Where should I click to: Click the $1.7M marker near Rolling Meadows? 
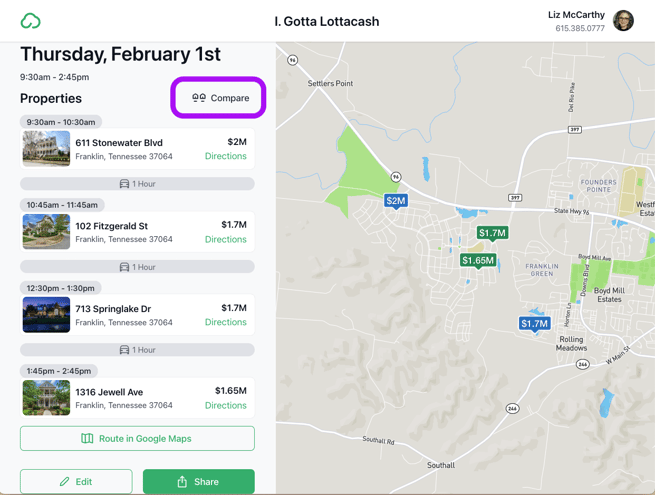(535, 323)
